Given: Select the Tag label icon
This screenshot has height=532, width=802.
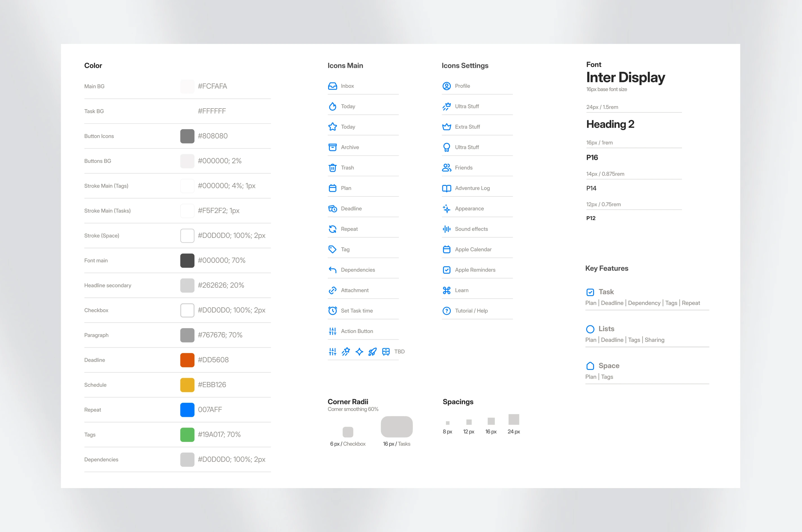Looking at the screenshot, I should pos(332,249).
